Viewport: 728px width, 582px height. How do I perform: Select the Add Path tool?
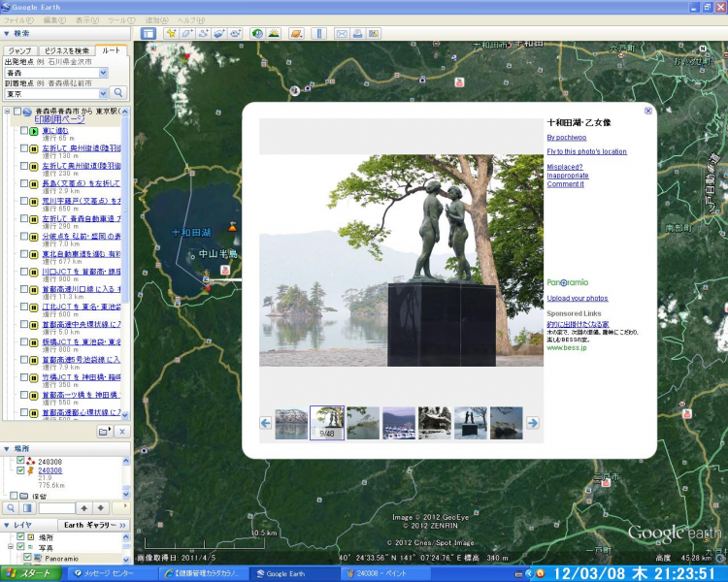tap(204, 33)
